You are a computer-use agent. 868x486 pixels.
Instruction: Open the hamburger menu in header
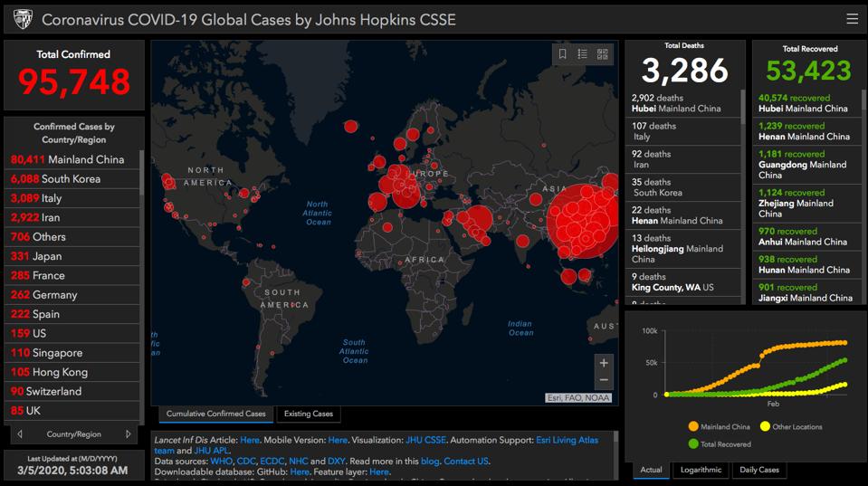coord(852,19)
